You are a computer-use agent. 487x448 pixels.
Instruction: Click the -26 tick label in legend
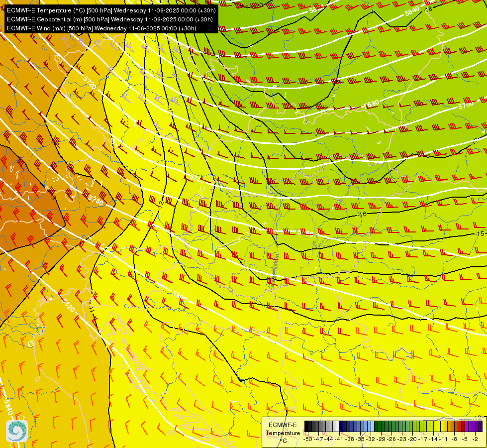coord(391,440)
